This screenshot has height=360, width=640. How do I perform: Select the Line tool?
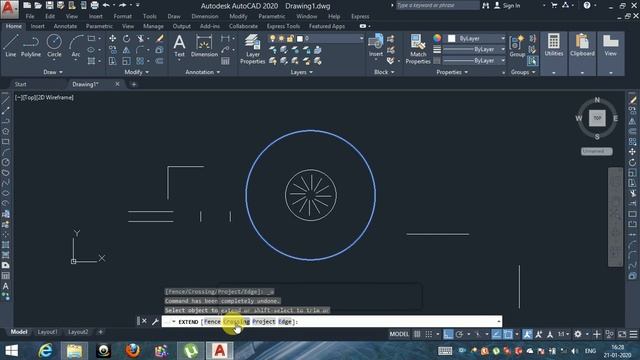coord(11,45)
